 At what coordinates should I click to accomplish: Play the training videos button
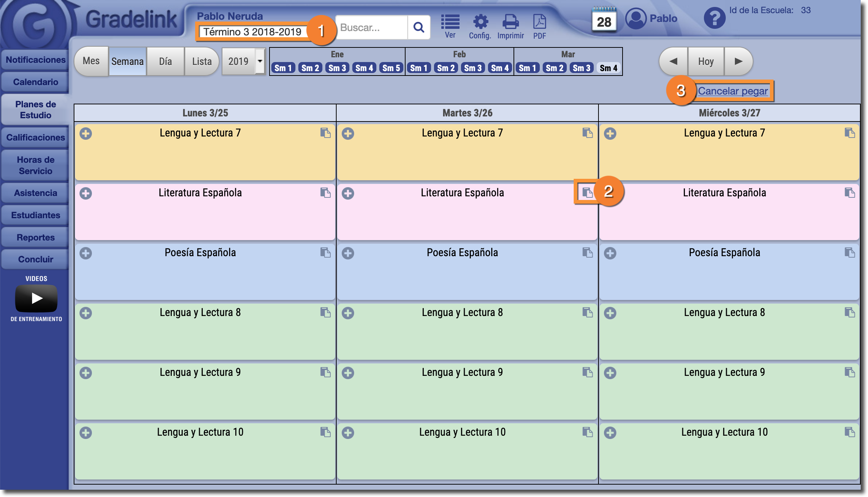pyautogui.click(x=36, y=298)
